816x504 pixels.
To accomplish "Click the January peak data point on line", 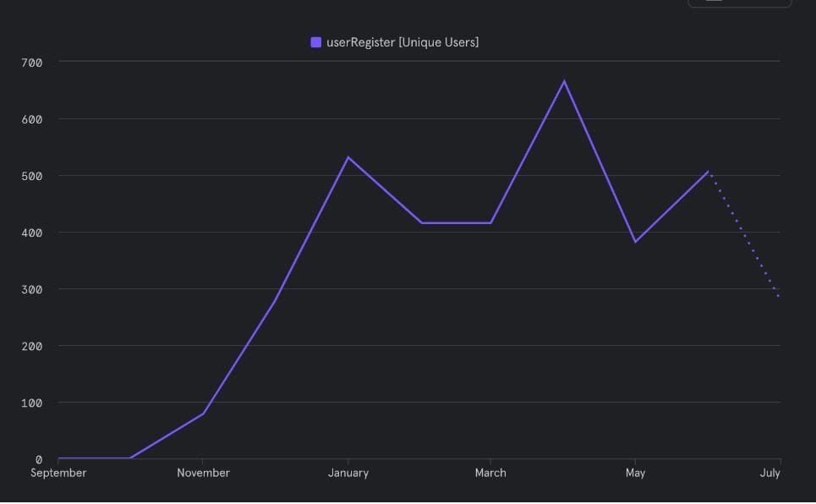I will pos(348,157).
